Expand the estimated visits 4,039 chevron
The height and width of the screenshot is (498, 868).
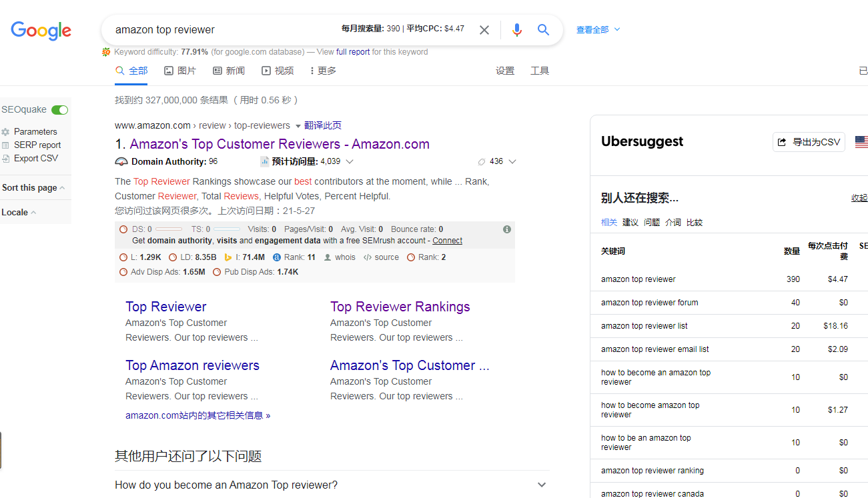coord(350,162)
